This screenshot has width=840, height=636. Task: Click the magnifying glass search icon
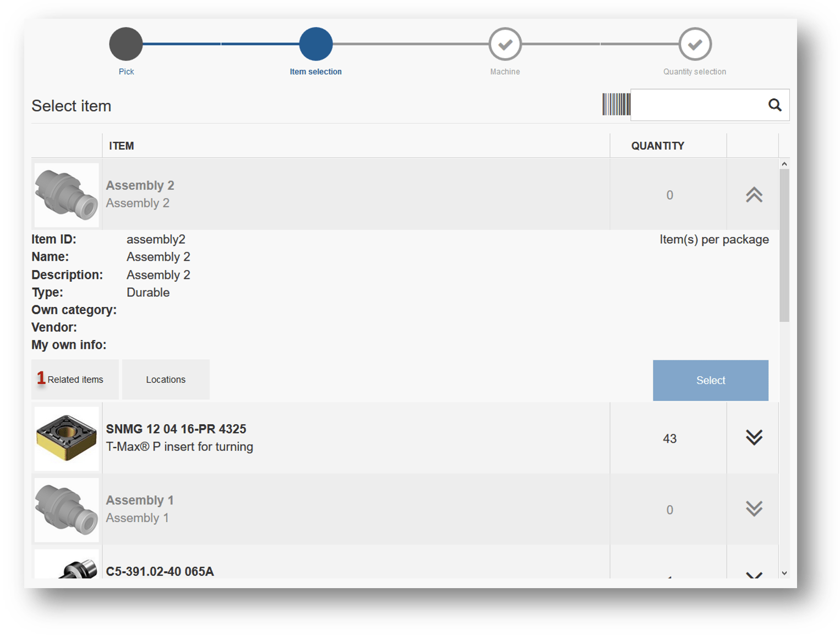pyautogui.click(x=774, y=105)
